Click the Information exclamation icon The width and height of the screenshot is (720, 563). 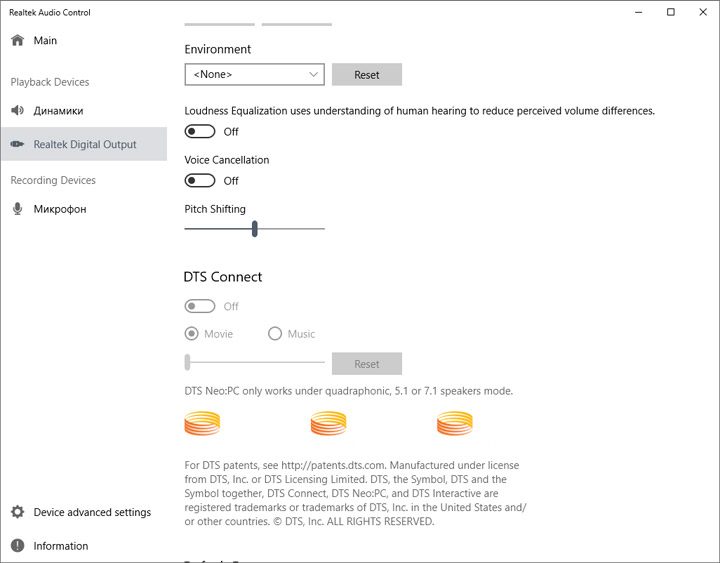pyautogui.click(x=17, y=545)
